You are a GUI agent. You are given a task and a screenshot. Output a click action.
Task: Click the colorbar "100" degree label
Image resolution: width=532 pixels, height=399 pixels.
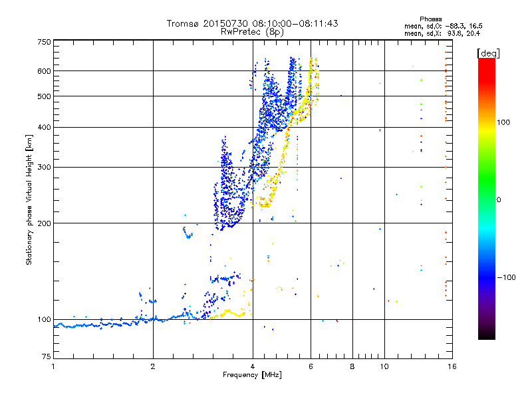tap(503, 122)
